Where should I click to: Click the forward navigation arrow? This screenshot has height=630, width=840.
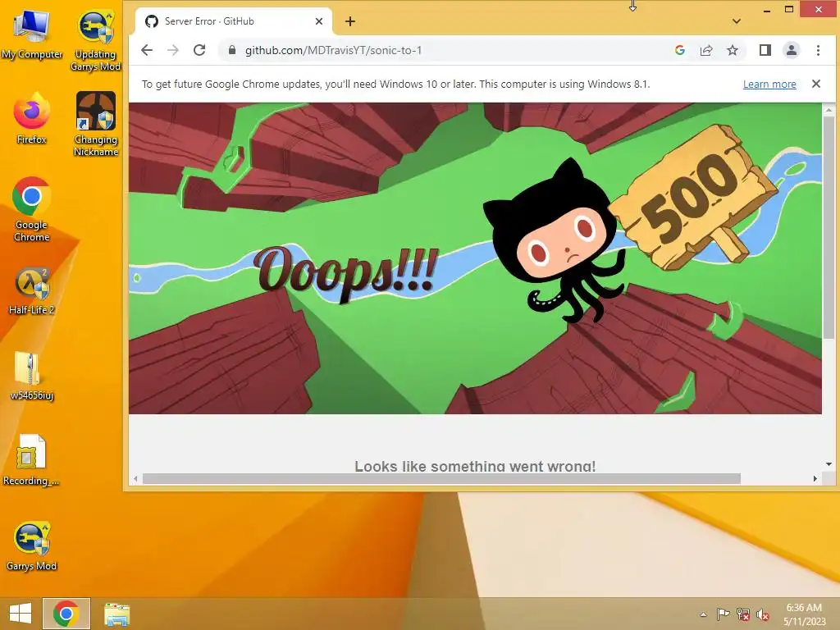point(173,50)
